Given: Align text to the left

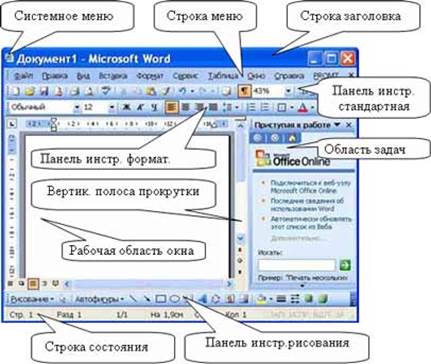Looking at the screenshot, I should [171, 108].
